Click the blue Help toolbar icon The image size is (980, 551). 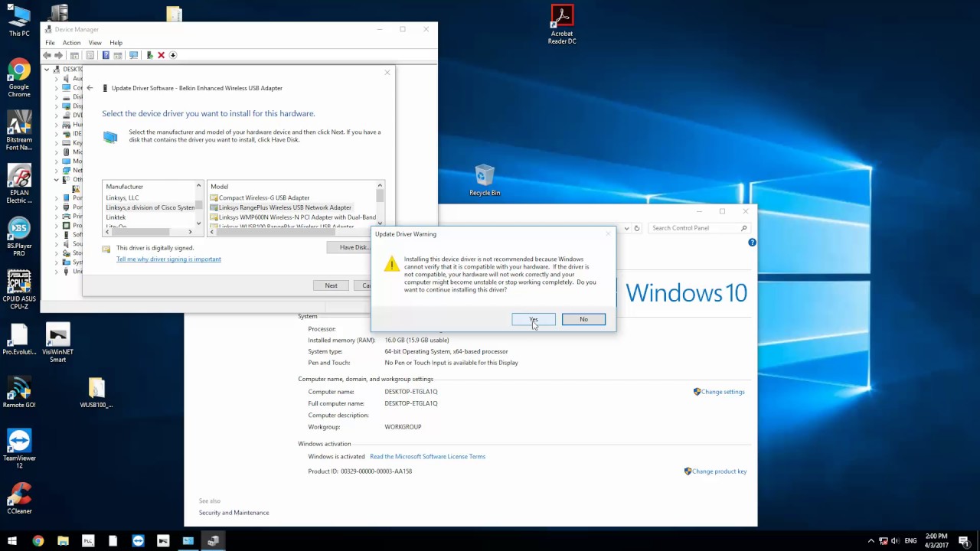coord(106,55)
